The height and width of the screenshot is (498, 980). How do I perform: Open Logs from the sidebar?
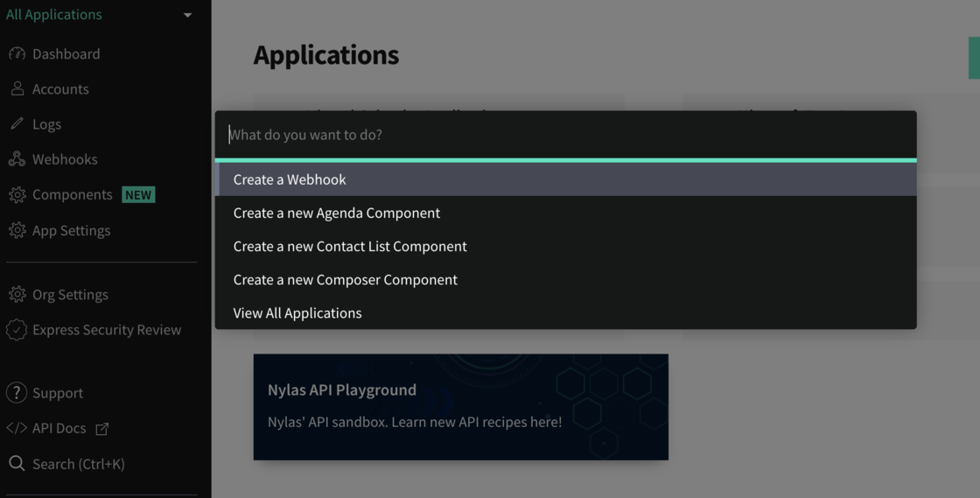(47, 124)
